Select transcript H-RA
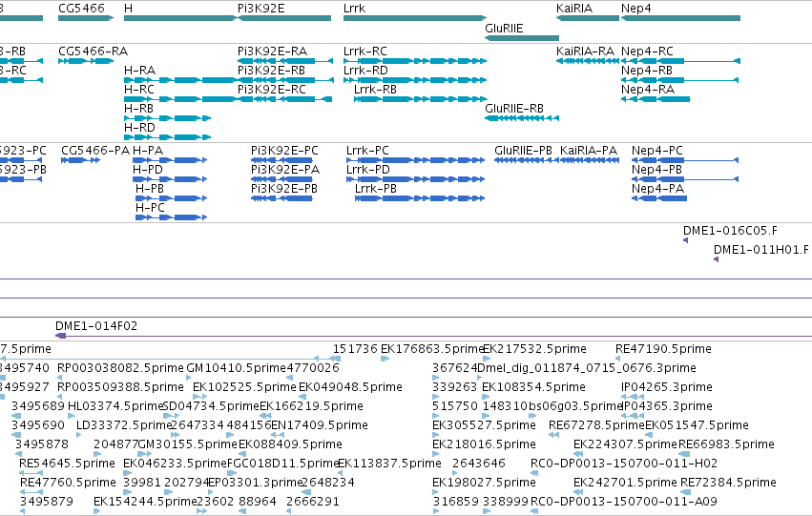812x516 pixels. coord(180,80)
